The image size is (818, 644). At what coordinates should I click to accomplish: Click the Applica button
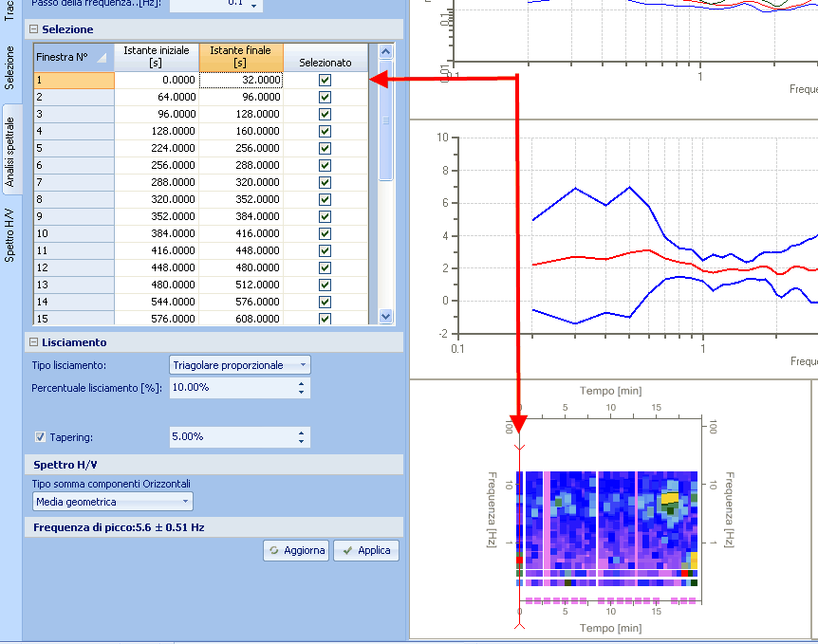coord(366,550)
